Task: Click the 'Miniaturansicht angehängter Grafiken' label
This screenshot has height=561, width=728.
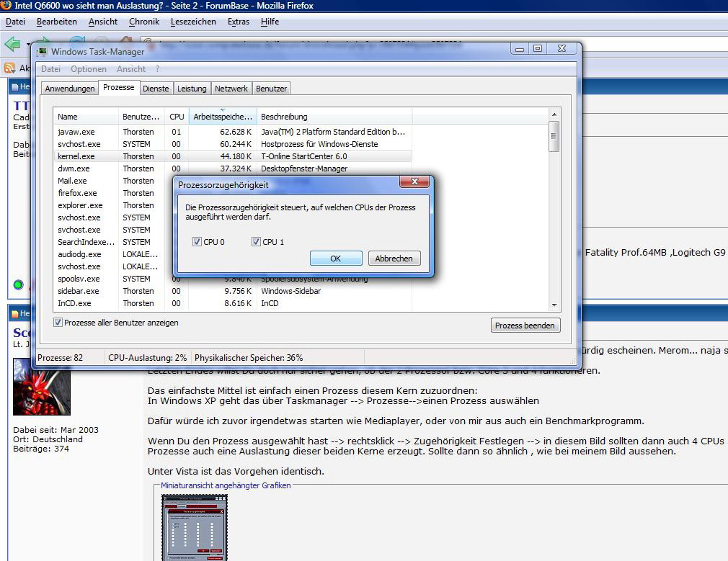Action: 226,485
